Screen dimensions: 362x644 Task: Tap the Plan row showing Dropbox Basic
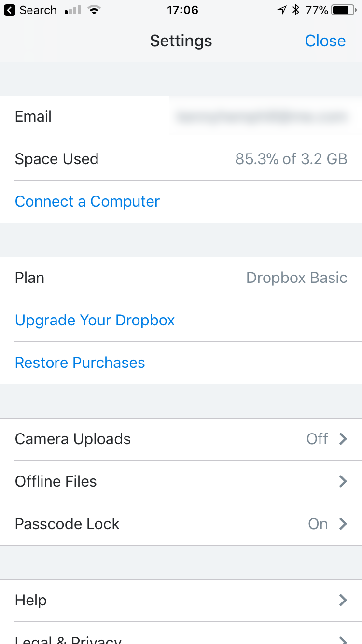tap(181, 278)
